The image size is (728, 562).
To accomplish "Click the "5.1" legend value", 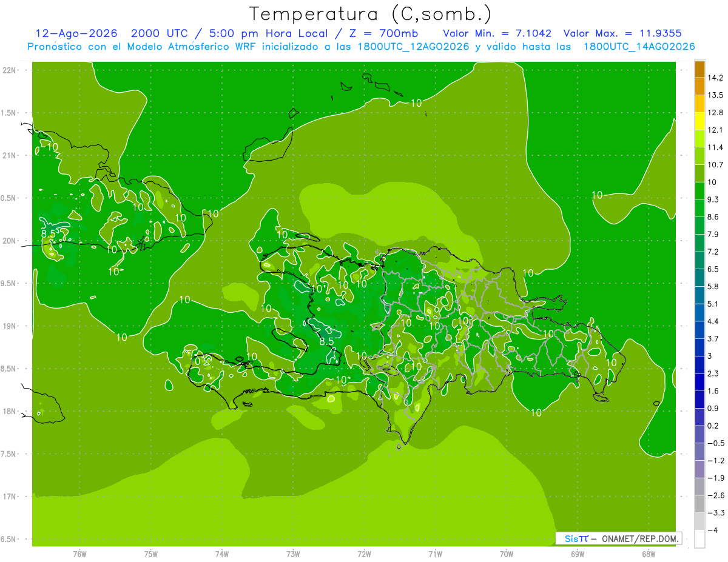I will coord(714,304).
